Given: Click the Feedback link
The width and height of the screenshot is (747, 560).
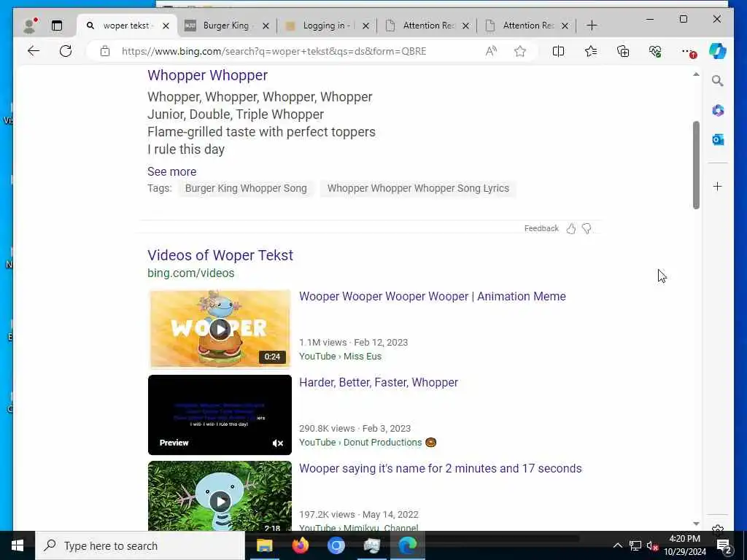Looking at the screenshot, I should pos(541,228).
